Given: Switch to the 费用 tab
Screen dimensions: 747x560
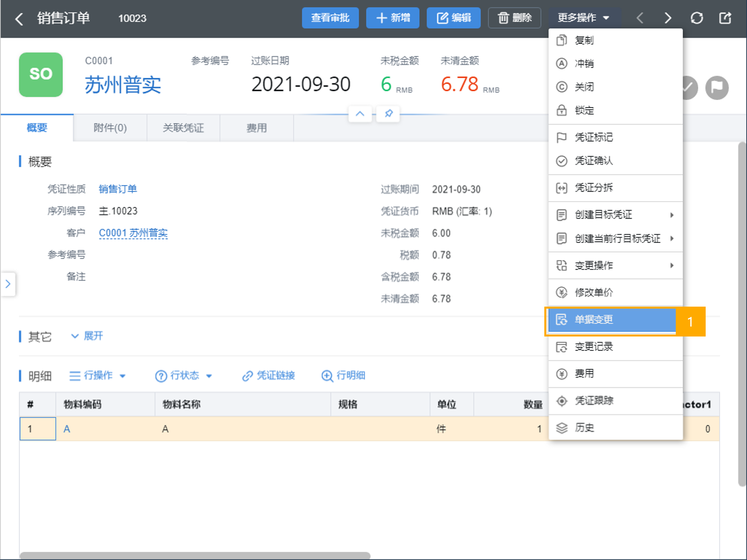Looking at the screenshot, I should pyautogui.click(x=256, y=128).
